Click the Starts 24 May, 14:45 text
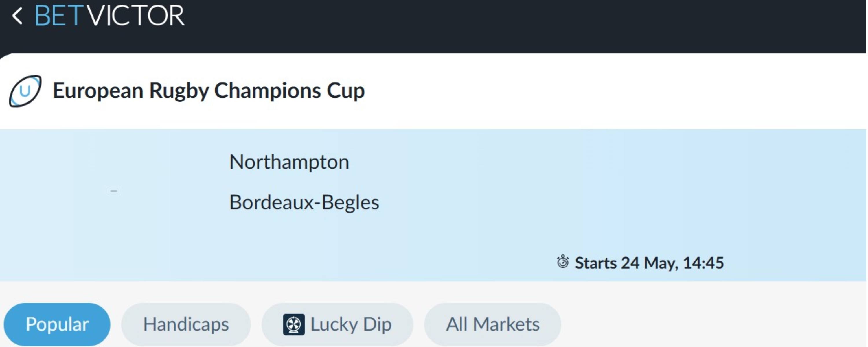868x347 pixels. coord(649,263)
